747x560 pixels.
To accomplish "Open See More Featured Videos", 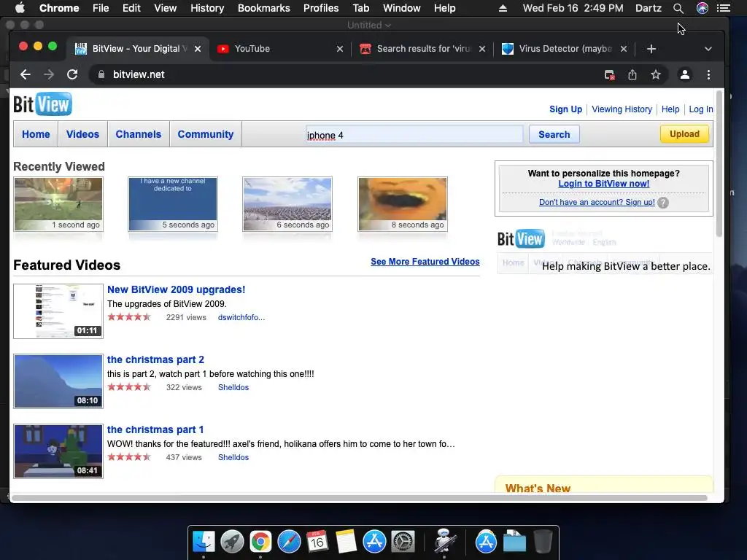I will [425, 262].
